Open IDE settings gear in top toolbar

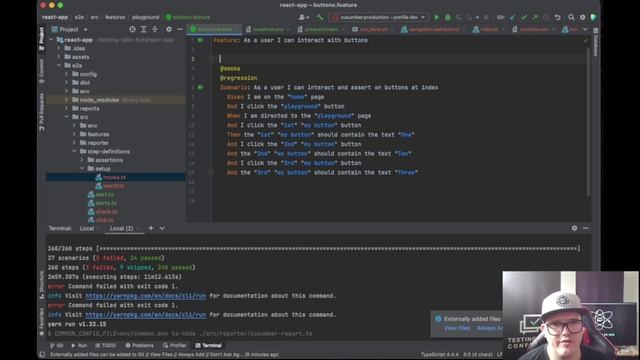click(582, 17)
